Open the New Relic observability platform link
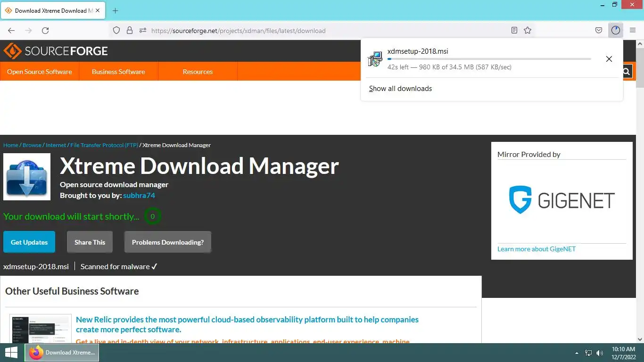The width and height of the screenshot is (644, 362). click(247, 324)
